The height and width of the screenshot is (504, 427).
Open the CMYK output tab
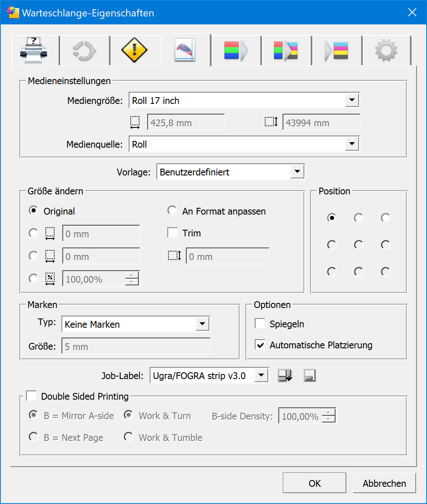(336, 50)
